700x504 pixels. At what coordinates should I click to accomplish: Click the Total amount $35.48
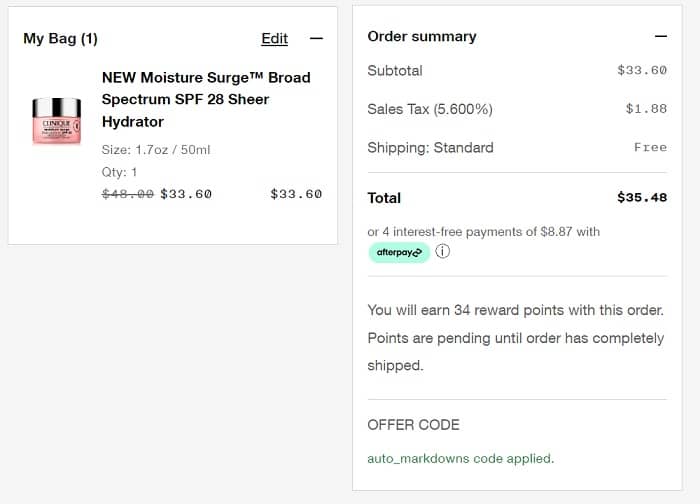641,198
